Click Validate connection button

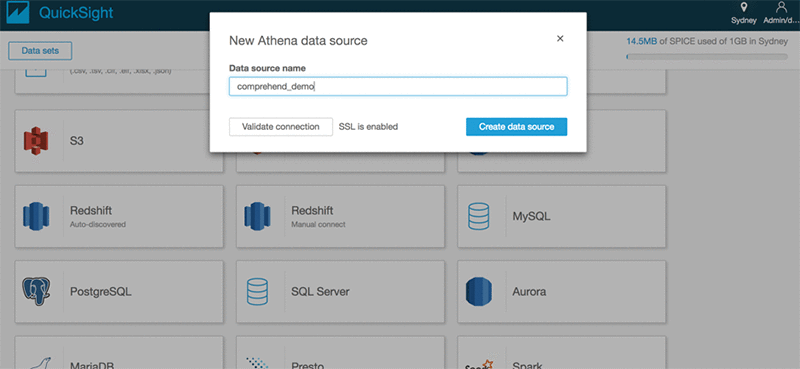click(x=281, y=127)
